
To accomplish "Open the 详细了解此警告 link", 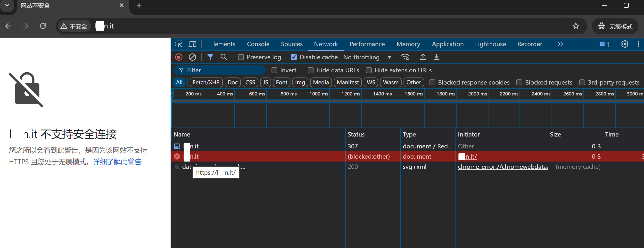I will [117, 162].
